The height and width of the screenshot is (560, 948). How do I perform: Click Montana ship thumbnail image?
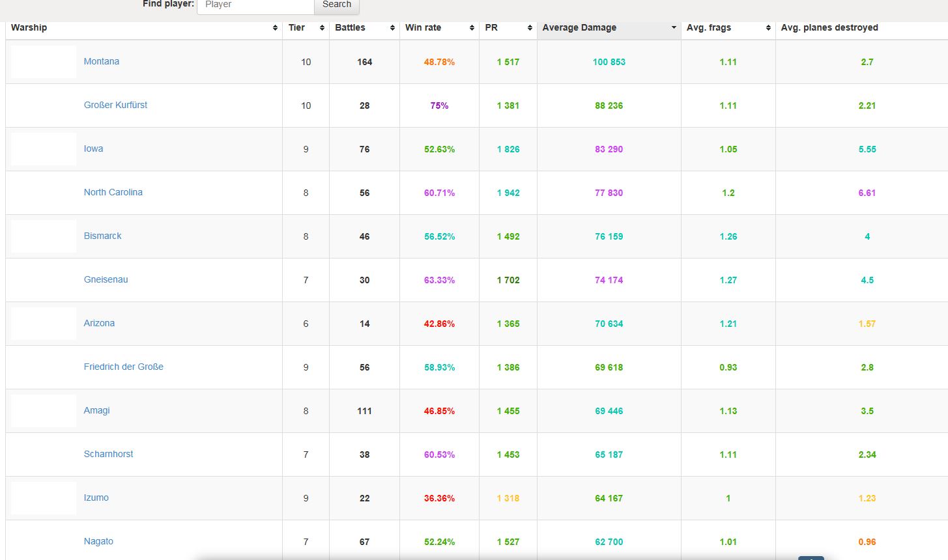click(x=44, y=62)
